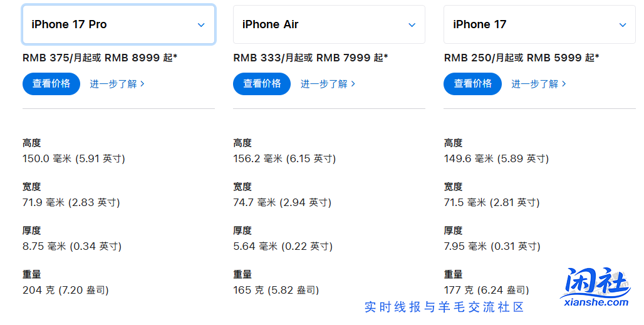Open the iPhone 17 Pro model dropdown
Viewport: 644px width, 325px height.
[x=118, y=25]
